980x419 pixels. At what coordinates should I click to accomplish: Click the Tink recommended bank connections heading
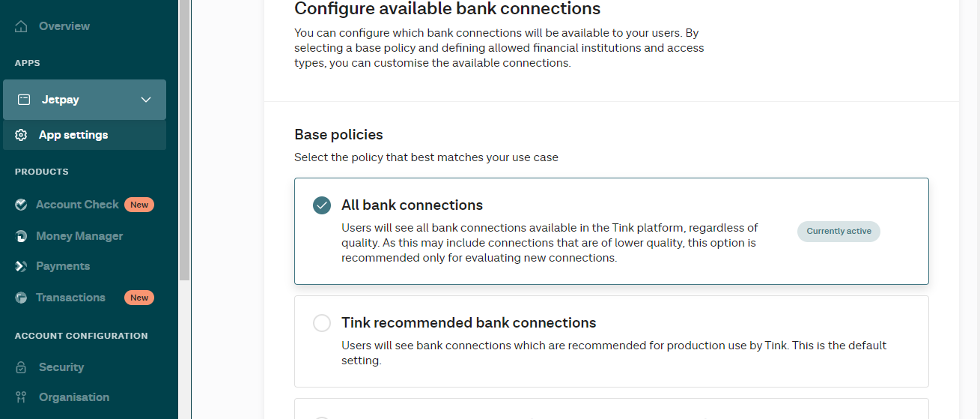tap(469, 323)
